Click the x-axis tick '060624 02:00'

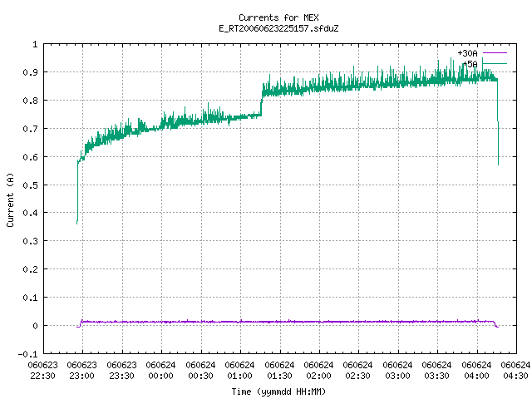click(x=319, y=371)
